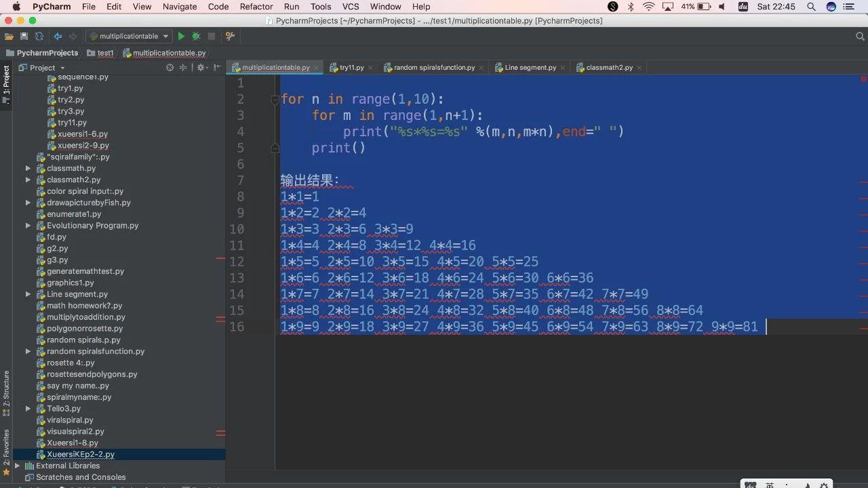Open the Code menu

218,7
